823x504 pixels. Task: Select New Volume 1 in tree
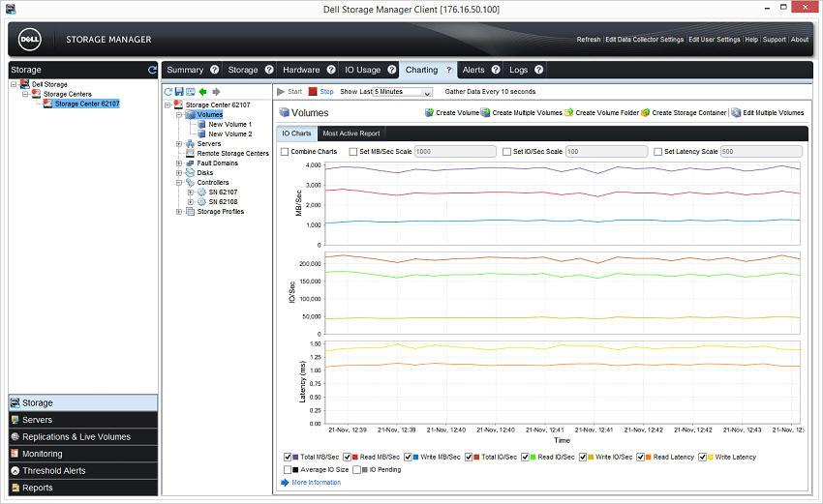coord(229,124)
